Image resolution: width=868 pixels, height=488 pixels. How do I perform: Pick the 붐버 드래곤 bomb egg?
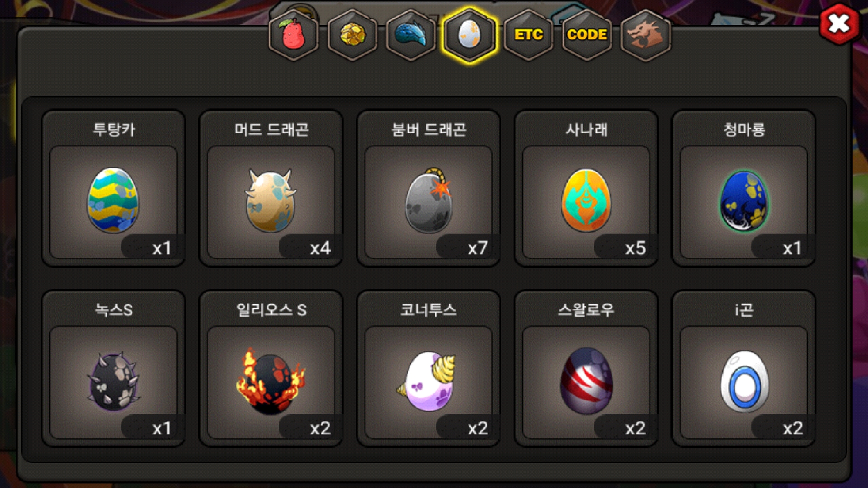point(428,200)
